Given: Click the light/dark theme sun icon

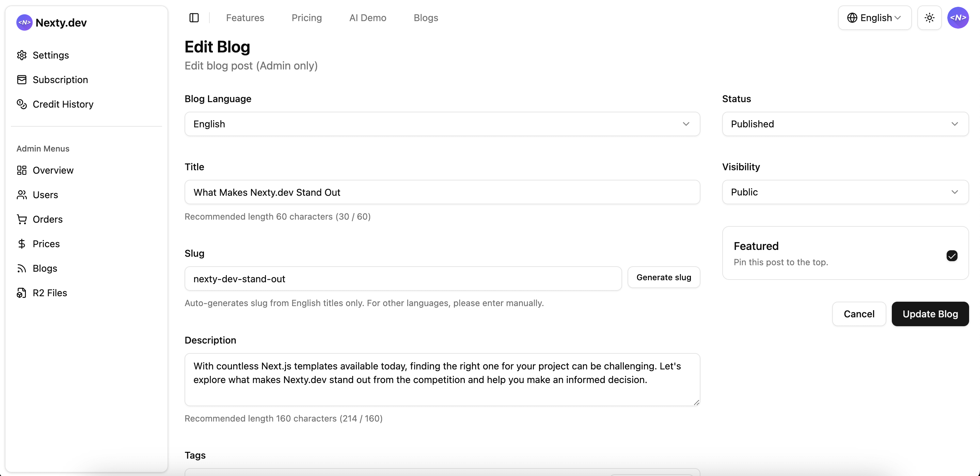Looking at the screenshot, I should tap(929, 17).
